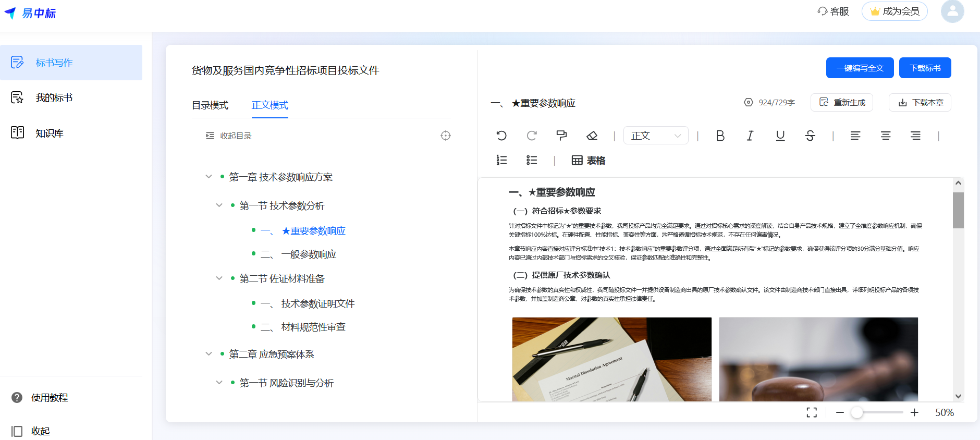
Task: Click the project title 货物及服务国内竞争性招标项目投标文件
Action: tap(285, 70)
